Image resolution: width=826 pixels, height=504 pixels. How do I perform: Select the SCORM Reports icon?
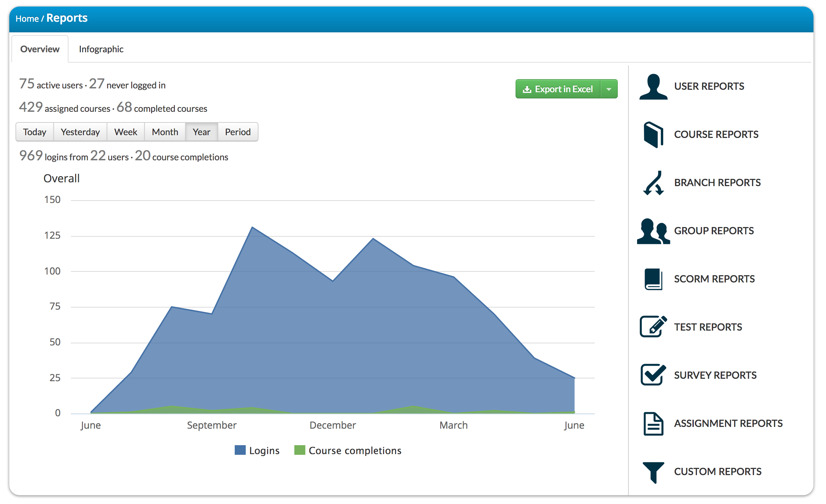(653, 279)
